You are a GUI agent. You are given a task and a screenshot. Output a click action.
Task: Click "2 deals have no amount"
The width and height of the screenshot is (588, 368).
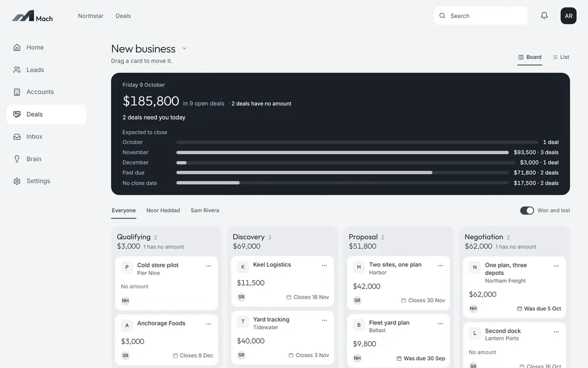262,104
